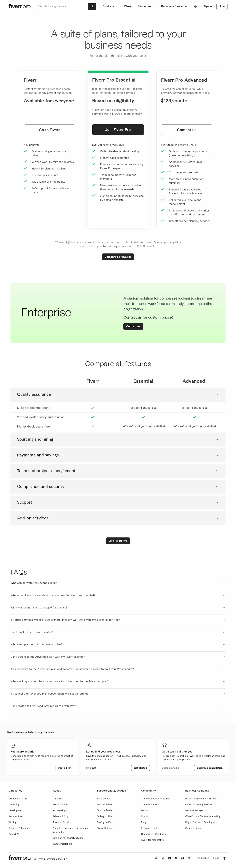Expand FAQ about paying for Fiverr Pro Essential
Viewport: 236px width, 868px height.
pyautogui.click(x=118, y=632)
